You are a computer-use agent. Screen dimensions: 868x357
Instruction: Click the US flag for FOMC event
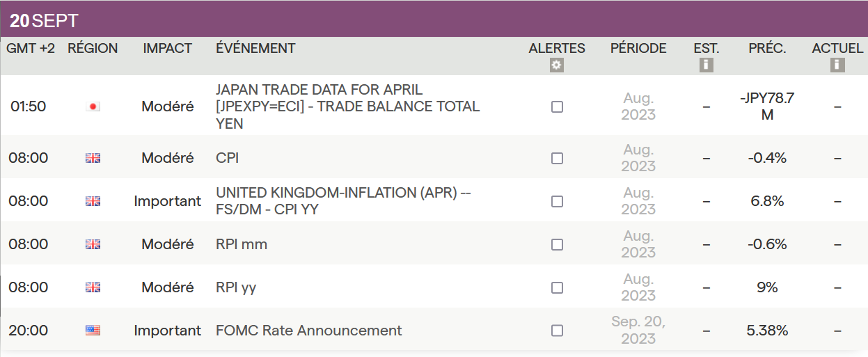(x=93, y=331)
